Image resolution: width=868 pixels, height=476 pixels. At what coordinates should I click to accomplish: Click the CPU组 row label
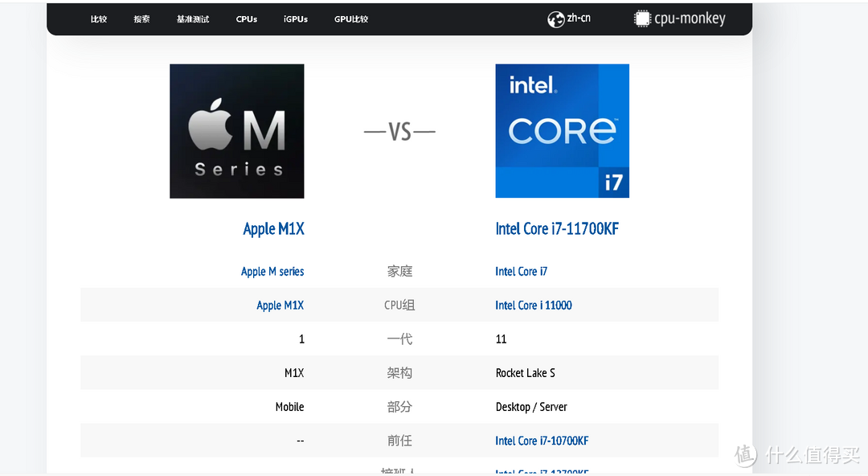[x=399, y=306]
